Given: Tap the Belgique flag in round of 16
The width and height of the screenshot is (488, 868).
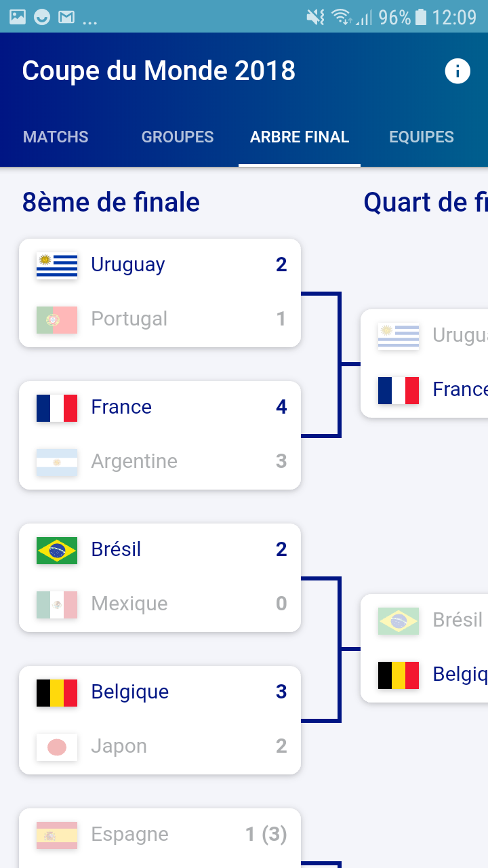Looking at the screenshot, I should point(57,692).
